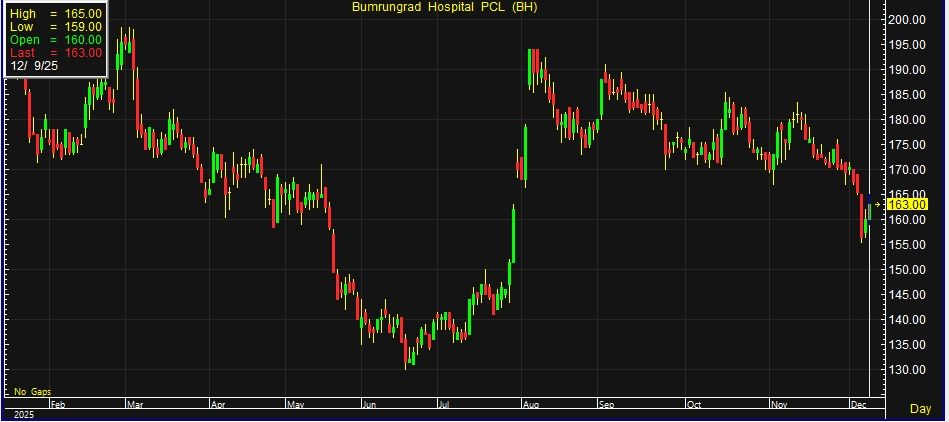Click the 185.00 label on the price axis

(906, 95)
